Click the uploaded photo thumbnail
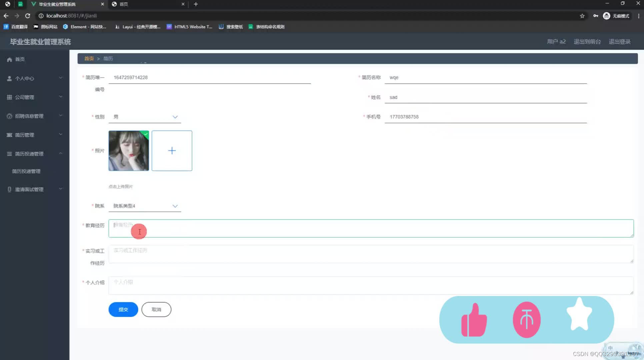Image resolution: width=644 pixels, height=360 pixels. click(129, 151)
